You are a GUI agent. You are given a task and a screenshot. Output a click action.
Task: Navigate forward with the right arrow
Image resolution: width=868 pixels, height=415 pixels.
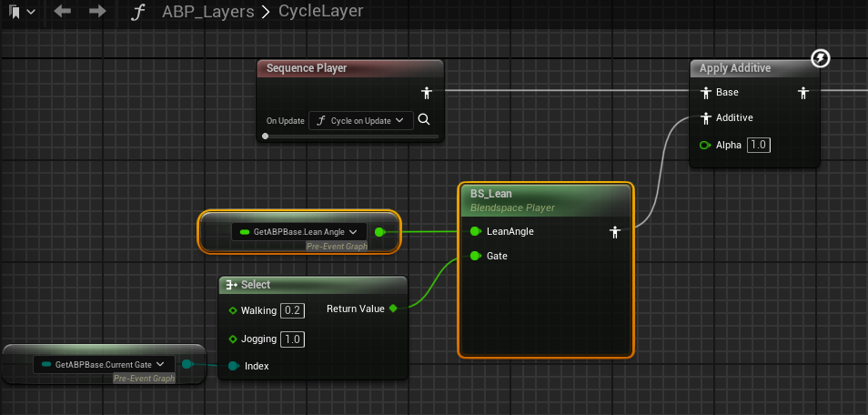point(97,11)
